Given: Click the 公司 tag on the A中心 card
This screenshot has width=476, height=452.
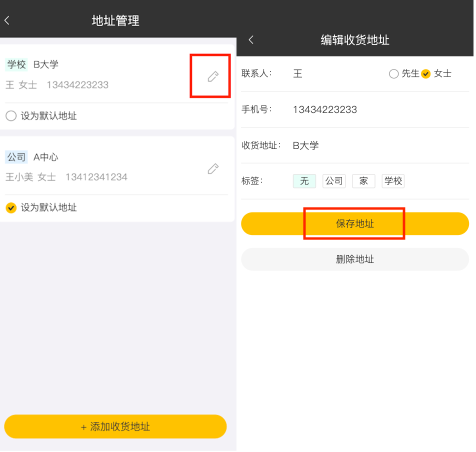Looking at the screenshot, I should (16, 157).
